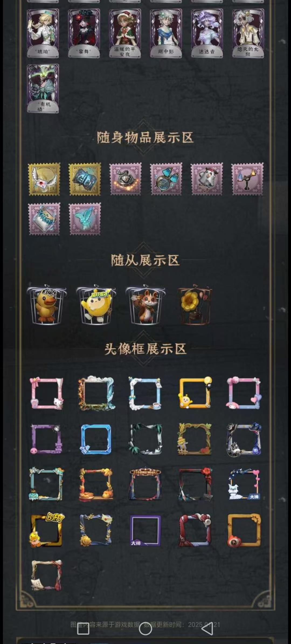The width and height of the screenshot is (291, 644).
Task: Tap the Android home circle button
Action: pyautogui.click(x=145, y=629)
